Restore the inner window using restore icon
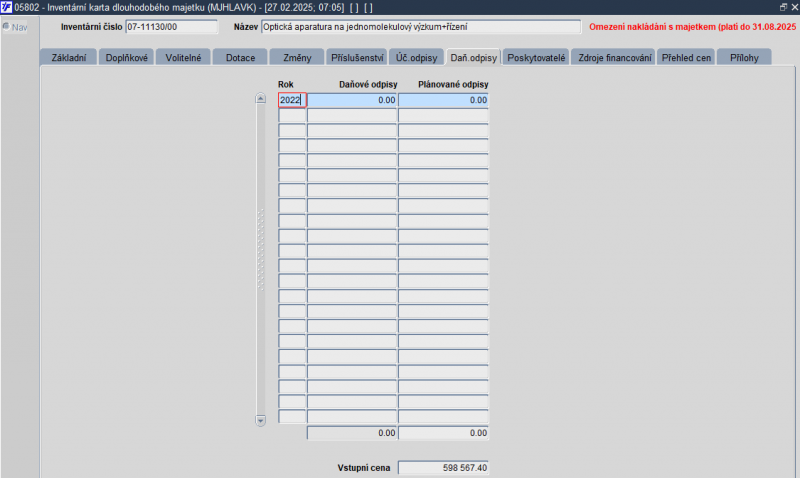Viewport: 800px width, 478px height. [783, 7]
